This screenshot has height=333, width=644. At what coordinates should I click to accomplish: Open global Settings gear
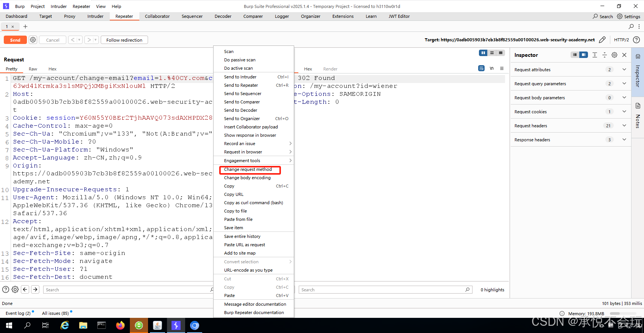628,16
